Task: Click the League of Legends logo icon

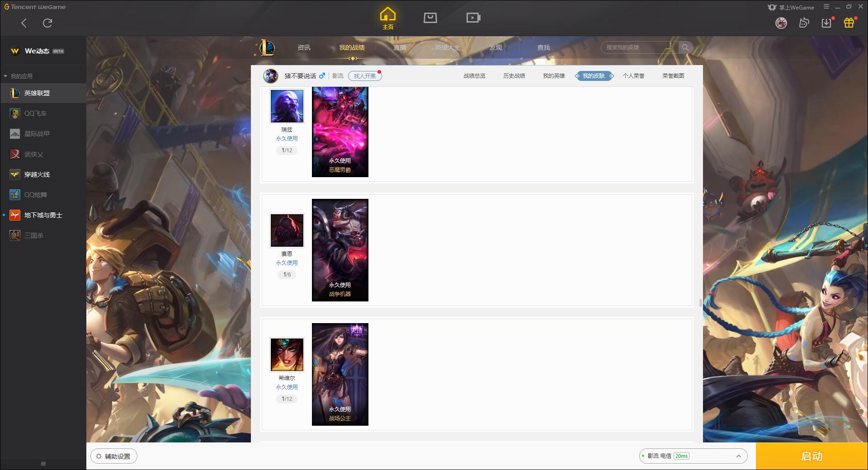Action: (x=267, y=47)
